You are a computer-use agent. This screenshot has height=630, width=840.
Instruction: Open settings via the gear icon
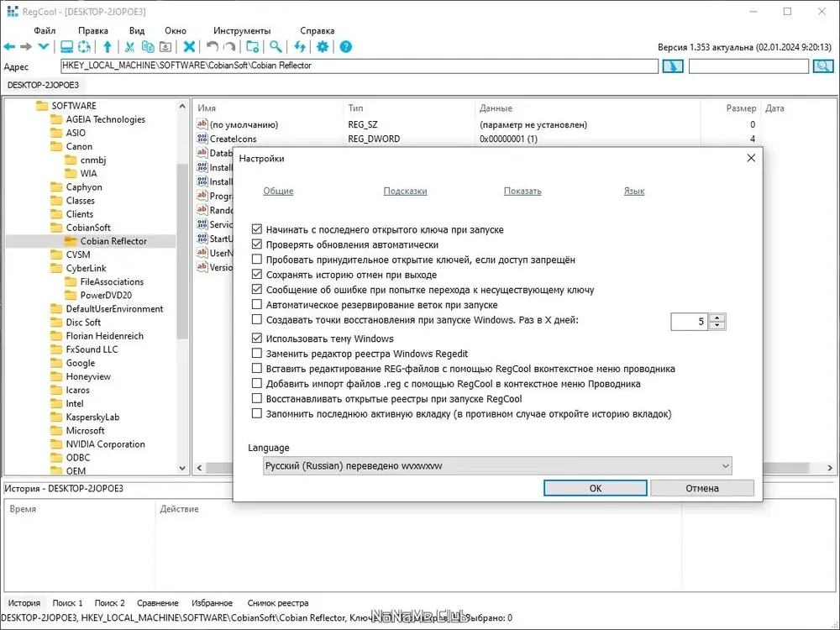coord(323,47)
